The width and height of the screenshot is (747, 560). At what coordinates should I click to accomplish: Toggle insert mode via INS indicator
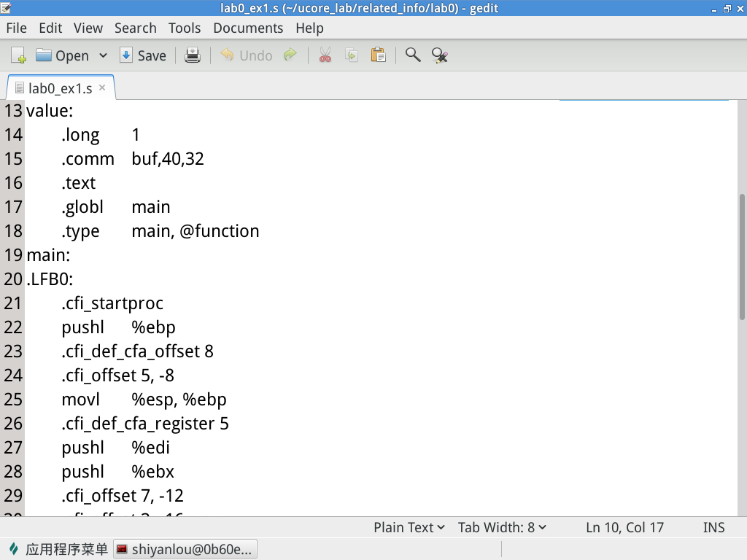coord(713,526)
